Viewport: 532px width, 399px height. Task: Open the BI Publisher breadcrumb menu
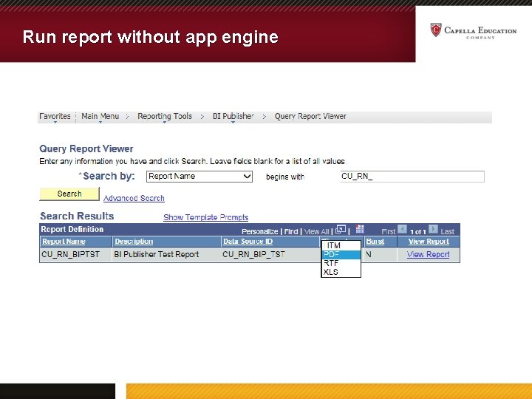tap(233, 117)
